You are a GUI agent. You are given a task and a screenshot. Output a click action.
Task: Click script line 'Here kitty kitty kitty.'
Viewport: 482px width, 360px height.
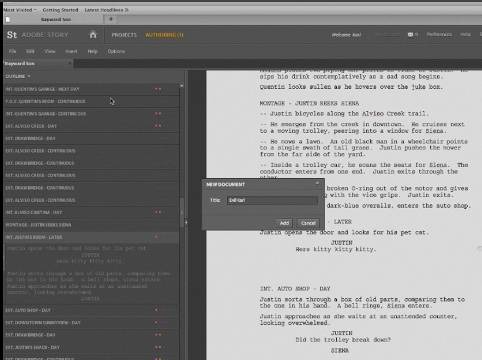[336, 249]
